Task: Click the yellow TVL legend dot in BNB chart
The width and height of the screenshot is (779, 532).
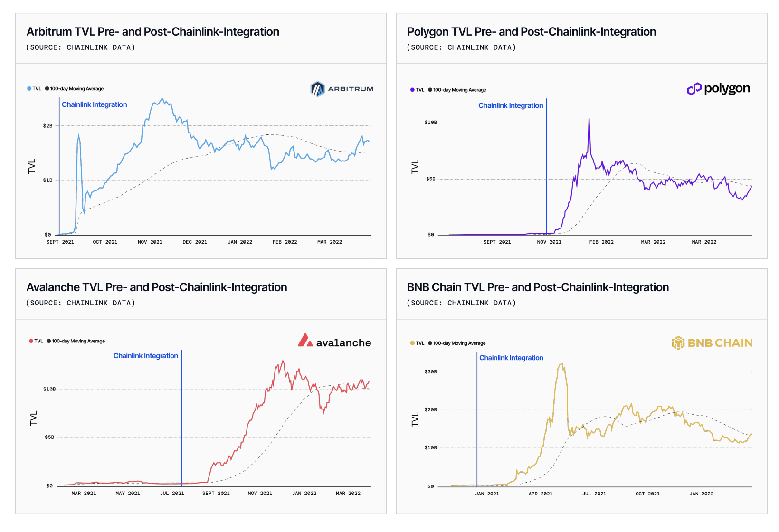Action: tap(412, 343)
